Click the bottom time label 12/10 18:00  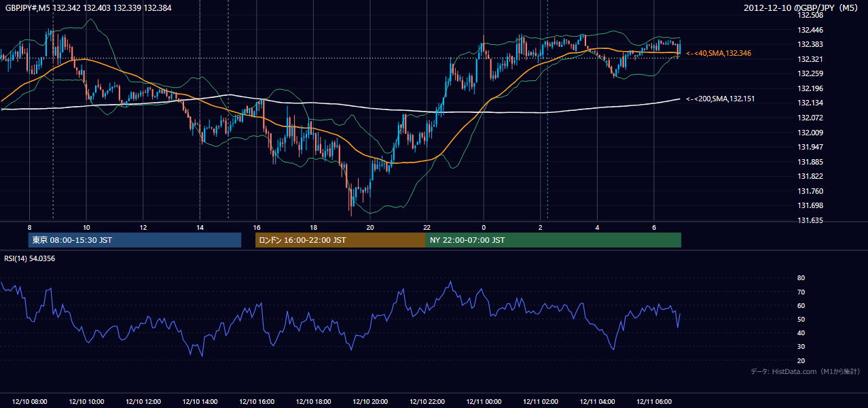pyautogui.click(x=313, y=402)
